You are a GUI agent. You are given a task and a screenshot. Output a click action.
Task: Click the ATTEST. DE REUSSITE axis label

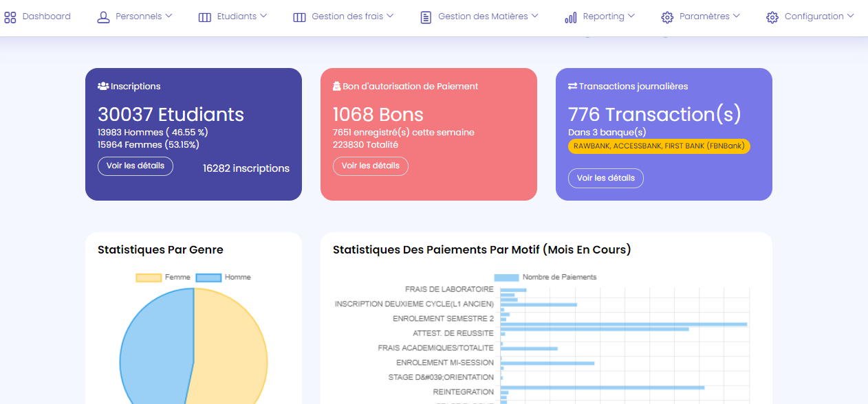click(x=453, y=333)
